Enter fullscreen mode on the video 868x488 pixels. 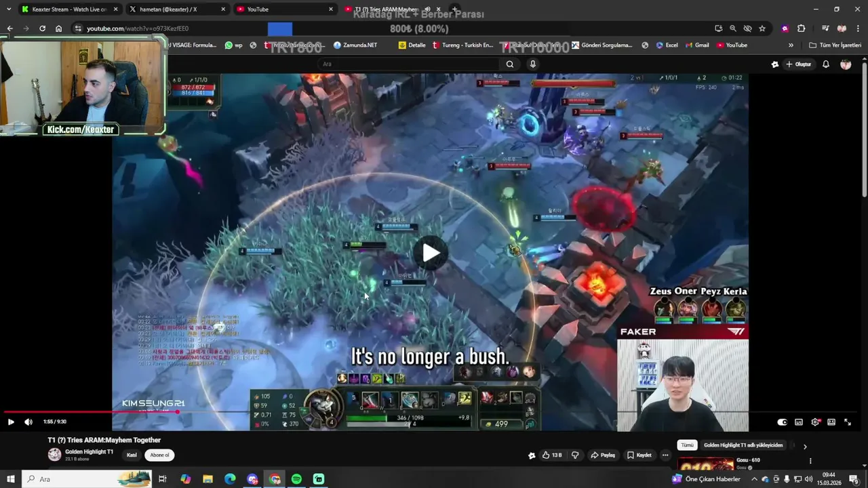coord(848,422)
